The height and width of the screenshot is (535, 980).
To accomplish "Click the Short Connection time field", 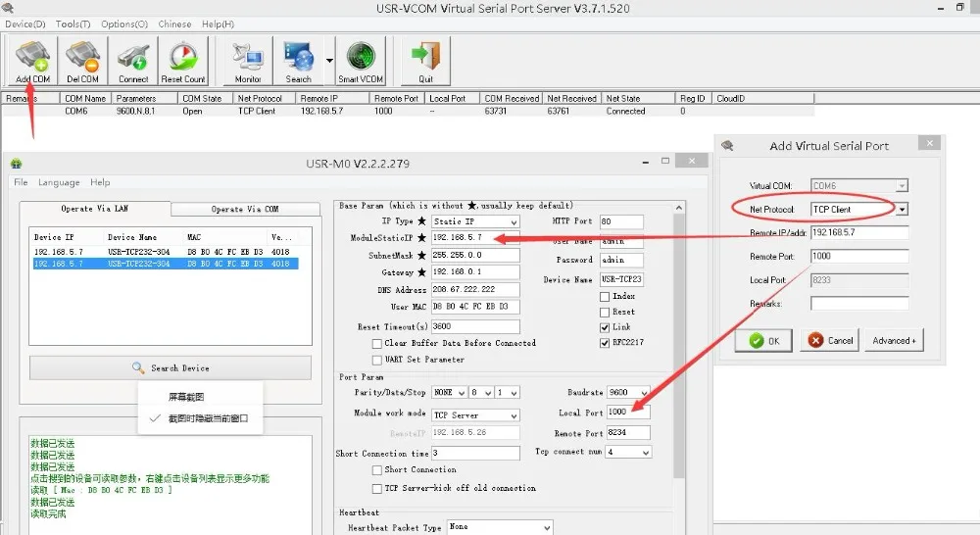I will 475,453.
